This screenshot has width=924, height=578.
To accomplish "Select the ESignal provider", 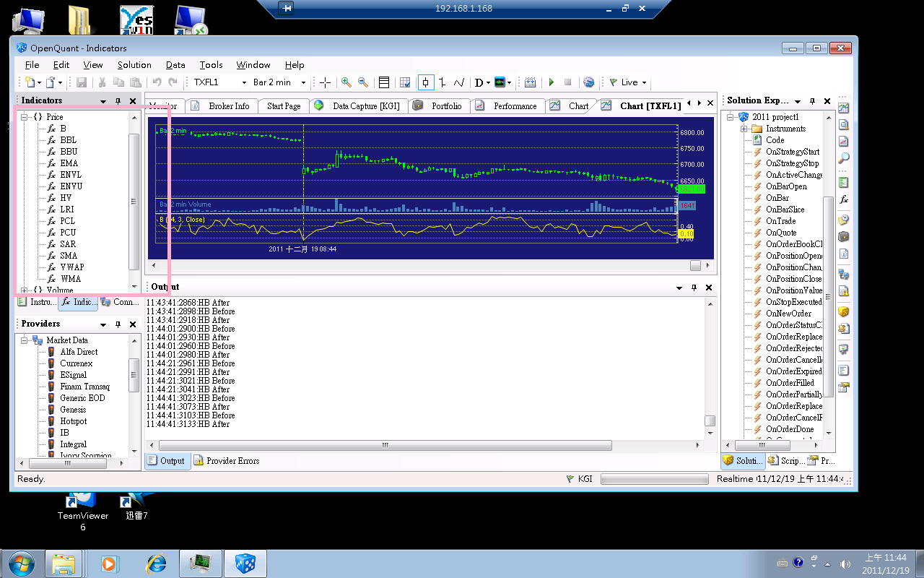I will click(x=73, y=375).
